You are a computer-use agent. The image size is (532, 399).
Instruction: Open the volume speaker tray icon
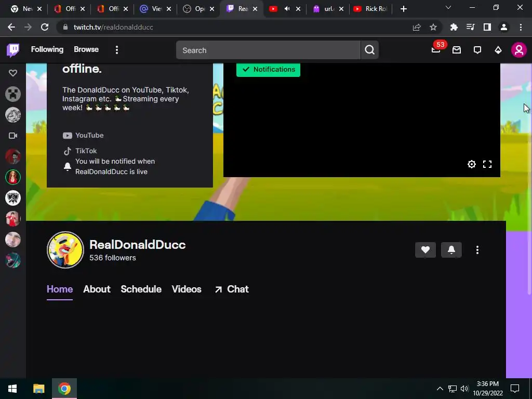pos(464,389)
